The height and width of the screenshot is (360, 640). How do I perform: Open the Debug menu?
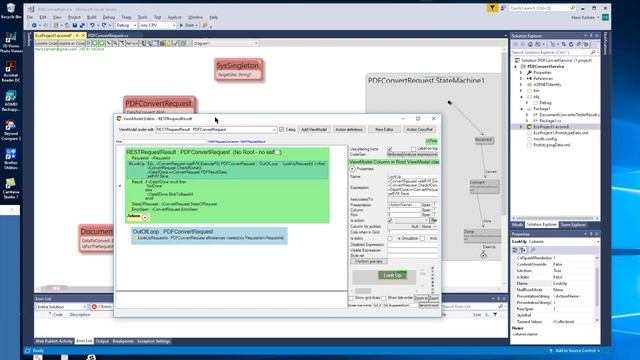(109, 17)
